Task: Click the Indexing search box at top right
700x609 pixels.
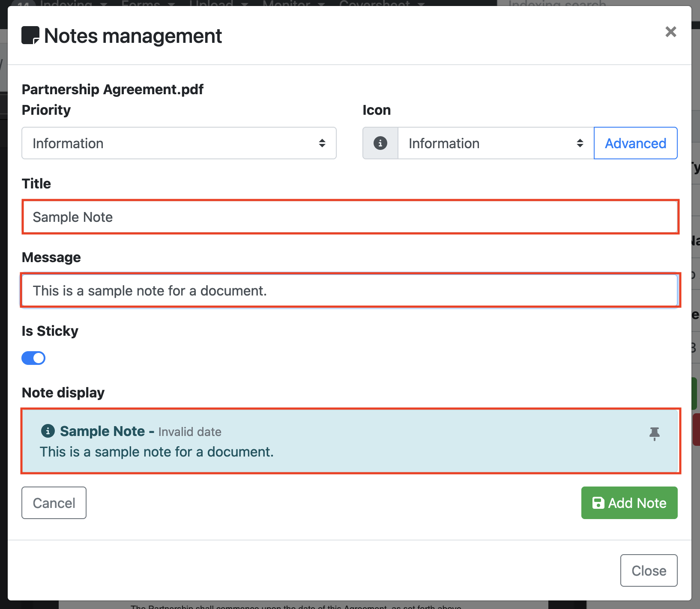Action: pyautogui.click(x=557, y=3)
